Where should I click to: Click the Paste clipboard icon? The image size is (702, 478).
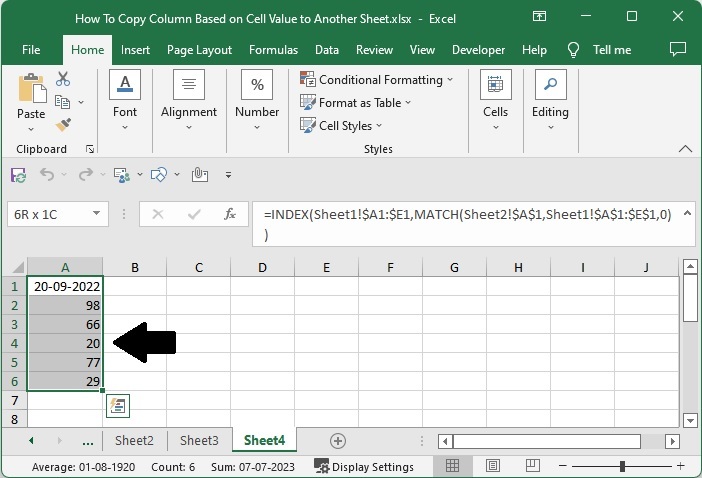point(31,90)
